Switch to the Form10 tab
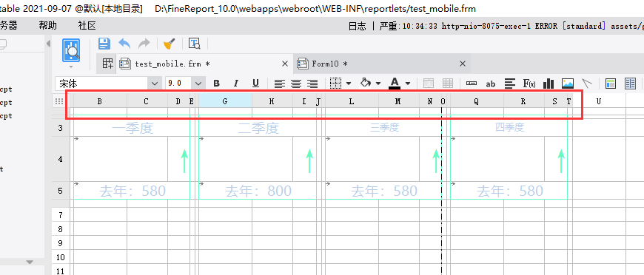Screen dimensions: 644x275 pos(330,64)
